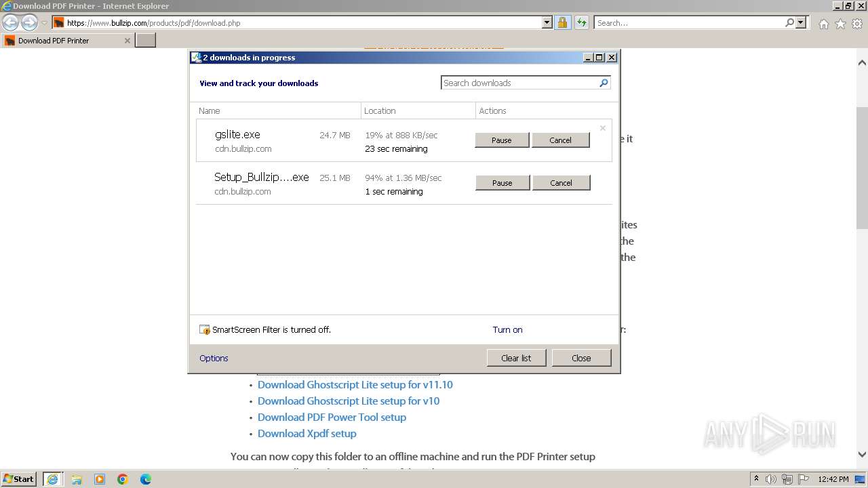Open the IE Tools gear icon
The image size is (868, 488).
[856, 24]
